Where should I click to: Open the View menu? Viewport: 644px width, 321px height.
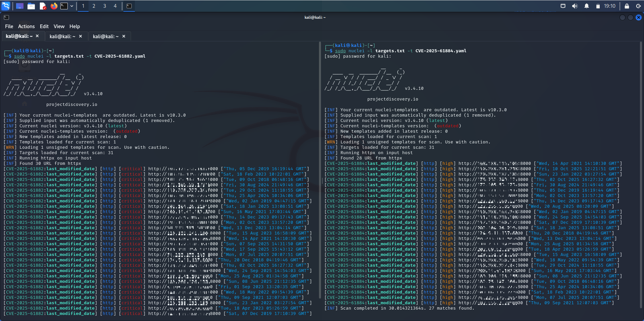coord(59,26)
